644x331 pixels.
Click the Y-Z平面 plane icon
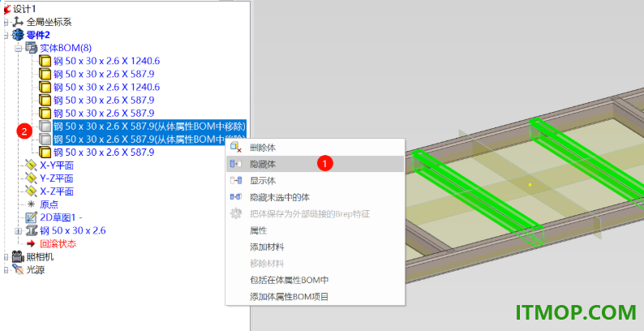point(31,178)
